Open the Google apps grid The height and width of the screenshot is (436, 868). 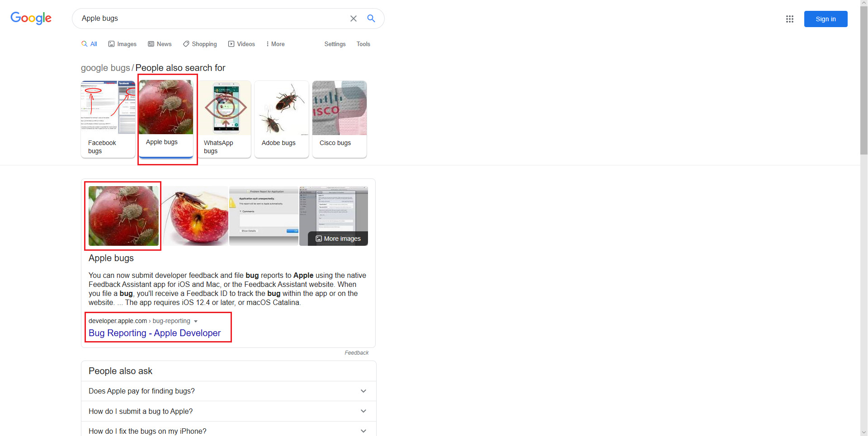pos(790,19)
